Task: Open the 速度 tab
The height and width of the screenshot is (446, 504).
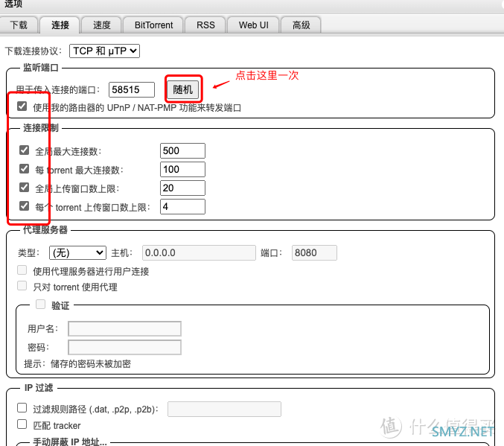Action: point(101,25)
